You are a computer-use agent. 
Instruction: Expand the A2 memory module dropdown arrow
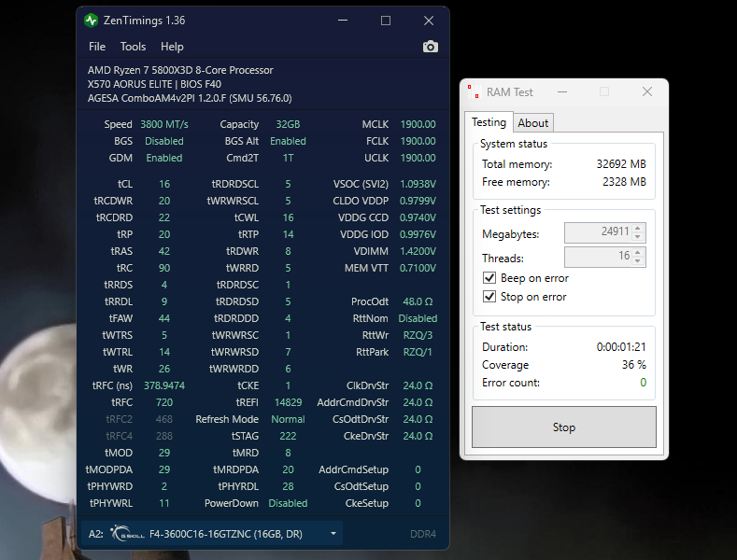point(333,534)
